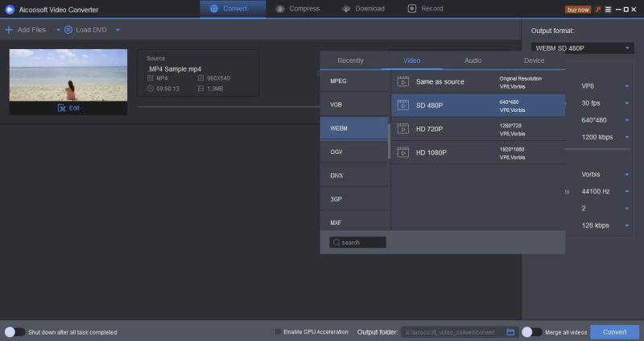Click the format list scrollbar
This screenshot has width=644, height=341.
390,141
